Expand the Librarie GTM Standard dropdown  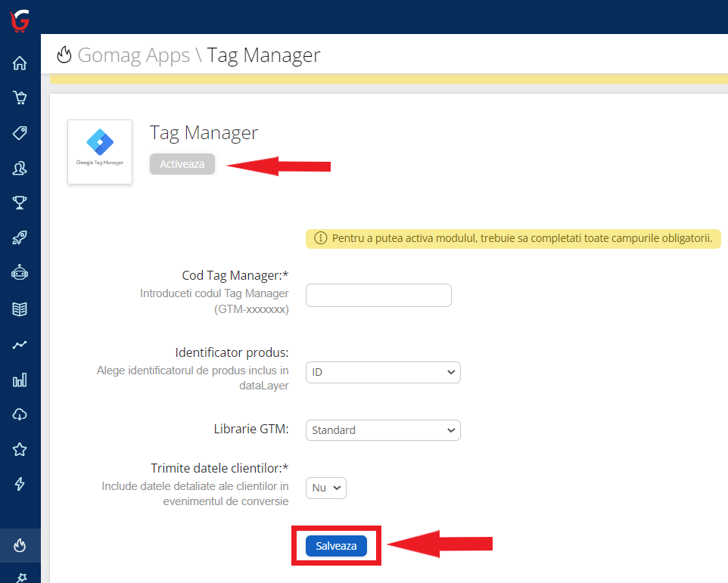(382, 429)
